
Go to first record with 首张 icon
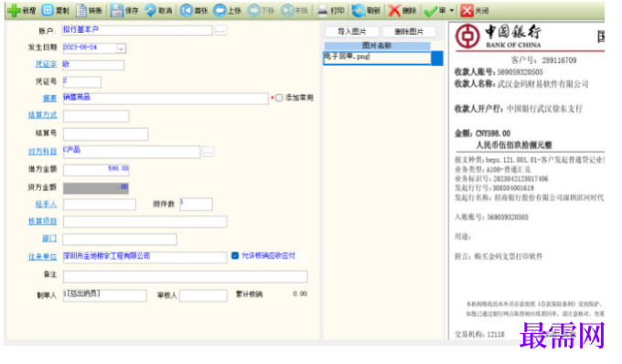point(186,10)
